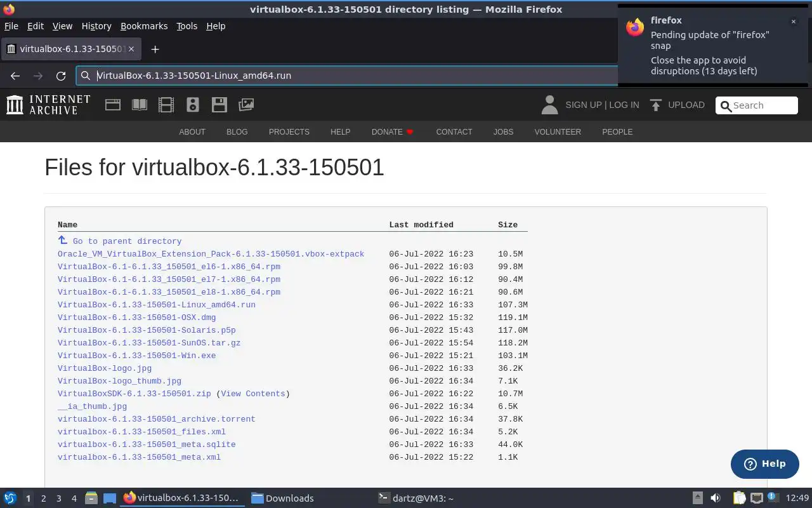
Task: Open the Web (Wayback) icon
Action: click(113, 105)
